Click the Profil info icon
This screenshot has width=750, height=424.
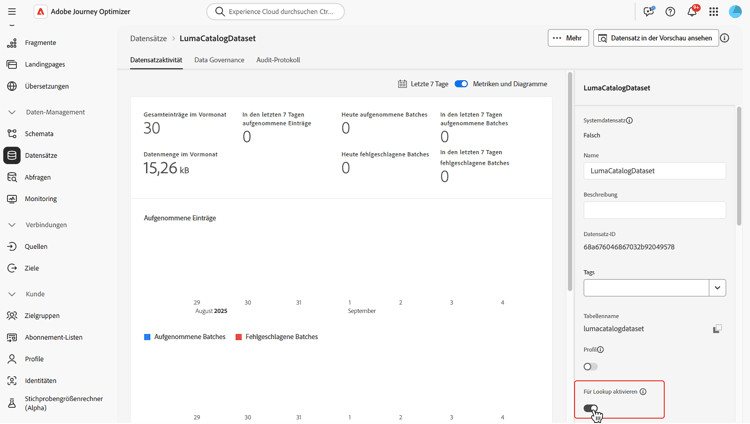point(600,349)
